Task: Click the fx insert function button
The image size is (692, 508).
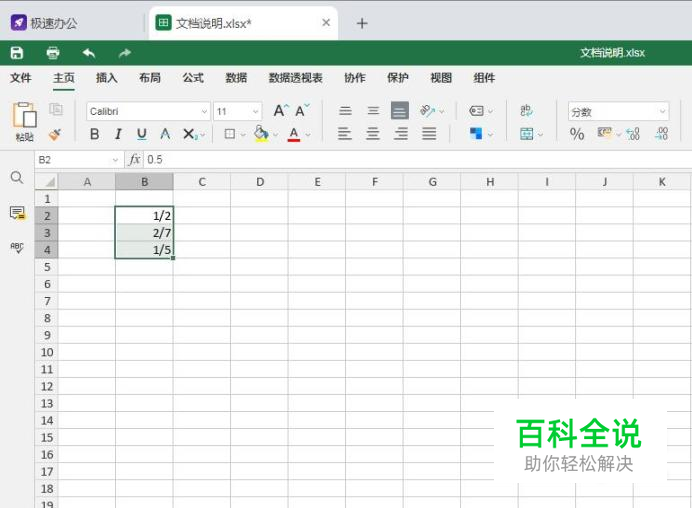Action: click(135, 159)
